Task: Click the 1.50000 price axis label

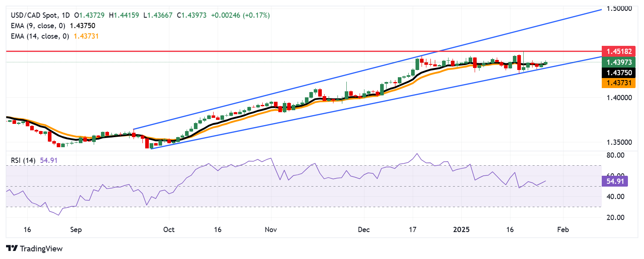Action: [619, 8]
